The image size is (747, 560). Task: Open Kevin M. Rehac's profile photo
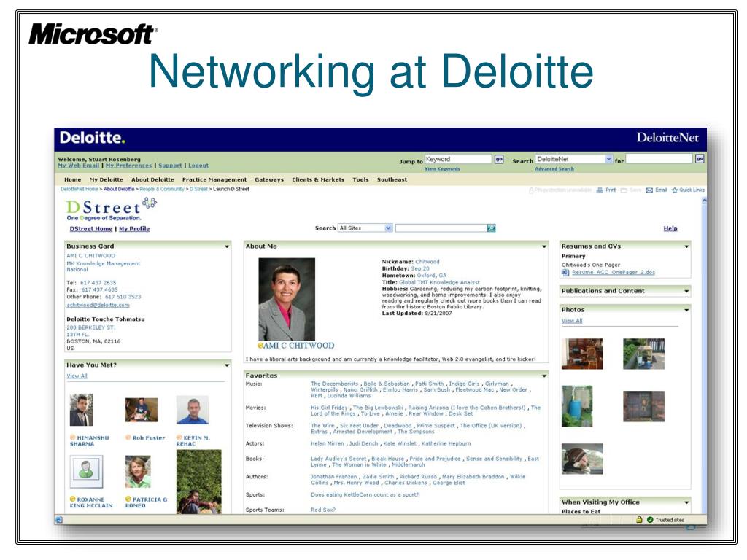[x=193, y=410]
